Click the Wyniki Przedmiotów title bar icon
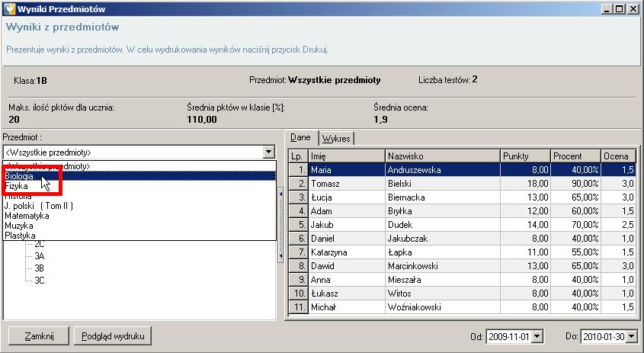The width and height of the screenshot is (644, 353). click(x=9, y=8)
